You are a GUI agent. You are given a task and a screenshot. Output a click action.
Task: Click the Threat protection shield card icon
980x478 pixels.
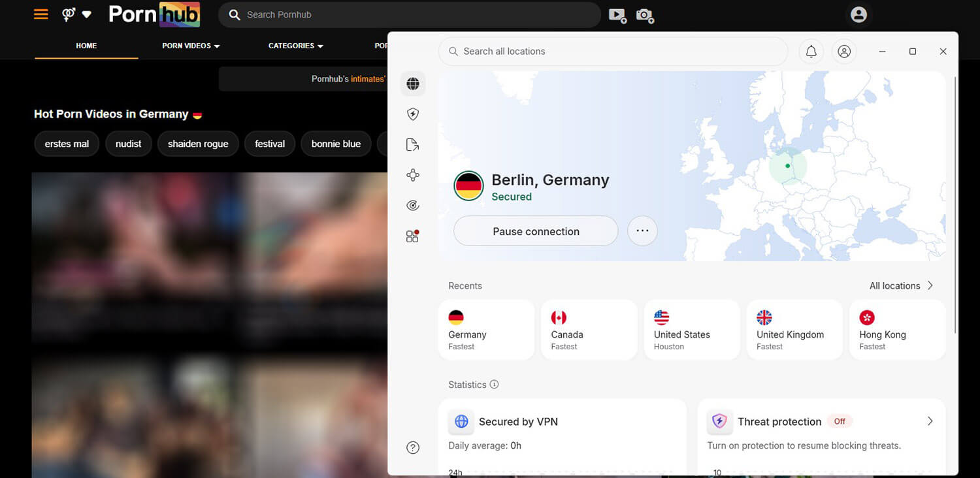pos(719,422)
